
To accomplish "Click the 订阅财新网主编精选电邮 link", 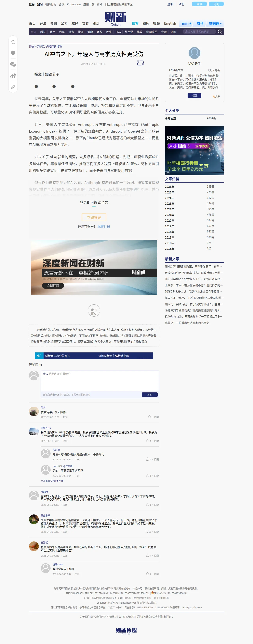I will (x=113, y=356).
